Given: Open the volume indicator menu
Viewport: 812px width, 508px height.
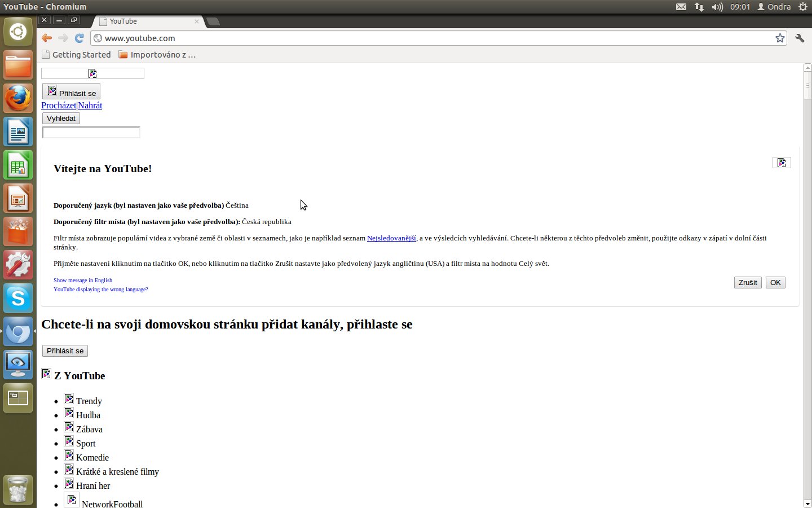Looking at the screenshot, I should pyautogui.click(x=717, y=7).
